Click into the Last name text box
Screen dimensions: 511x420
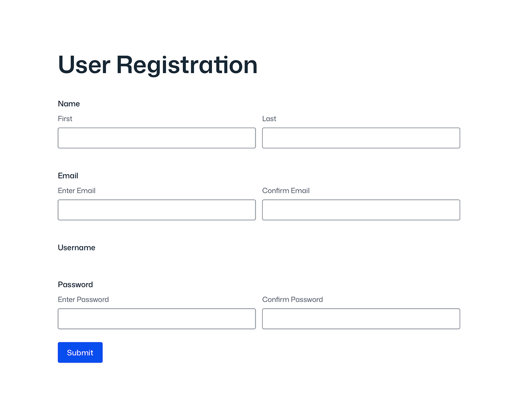pyautogui.click(x=361, y=138)
